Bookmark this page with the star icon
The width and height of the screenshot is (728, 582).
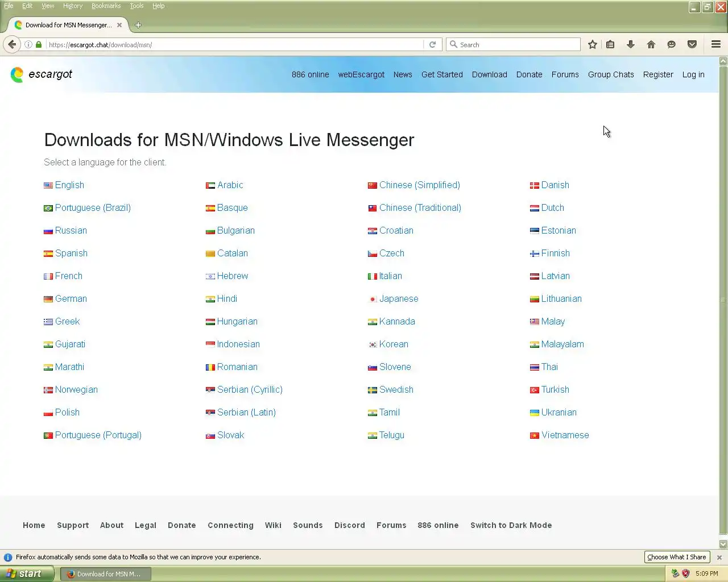pos(593,44)
